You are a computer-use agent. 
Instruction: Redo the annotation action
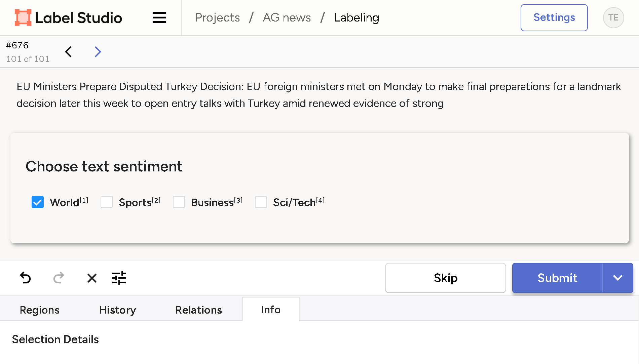(x=59, y=278)
